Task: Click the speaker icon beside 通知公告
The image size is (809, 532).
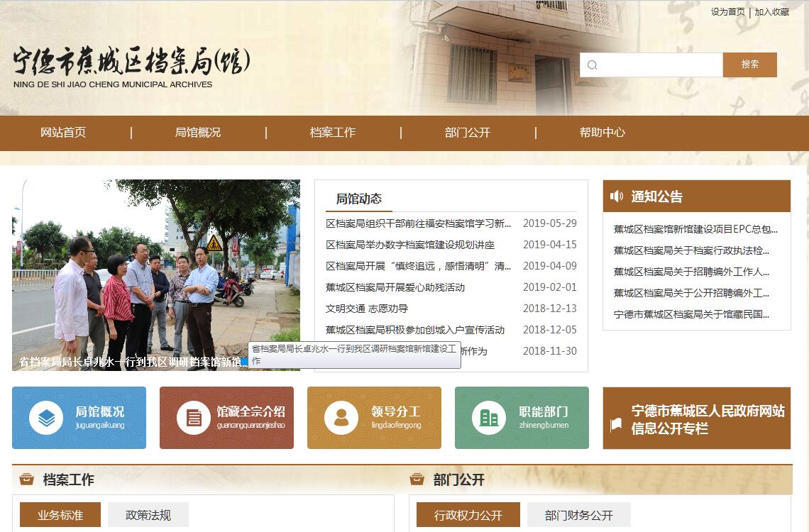Action: [617, 196]
